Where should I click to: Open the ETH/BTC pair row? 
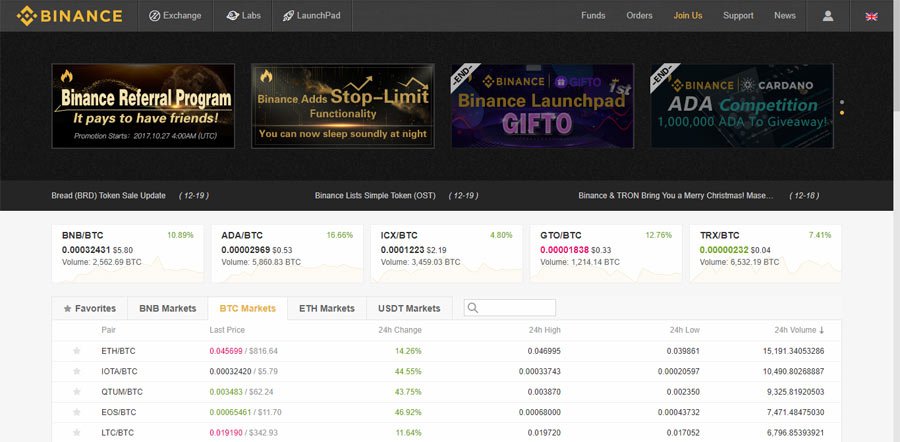pos(447,351)
